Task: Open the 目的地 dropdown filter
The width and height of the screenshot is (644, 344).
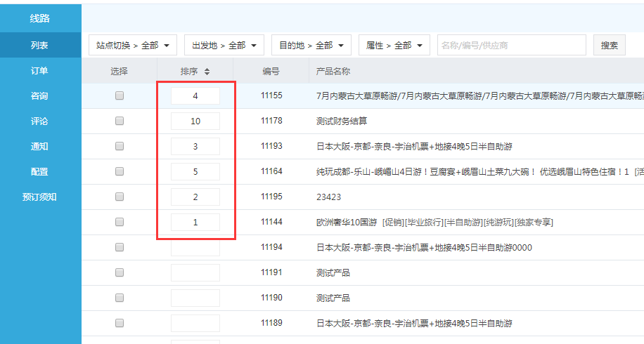Action: 311,45
